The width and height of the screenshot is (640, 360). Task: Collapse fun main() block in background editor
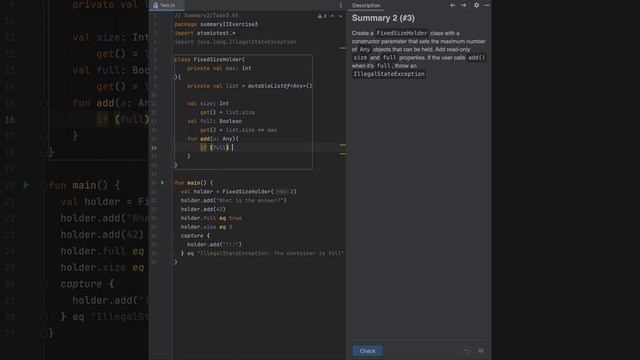tap(44, 185)
